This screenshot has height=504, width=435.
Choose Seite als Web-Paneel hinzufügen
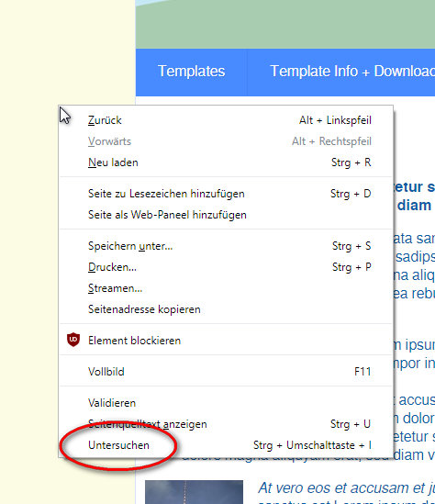226,215
